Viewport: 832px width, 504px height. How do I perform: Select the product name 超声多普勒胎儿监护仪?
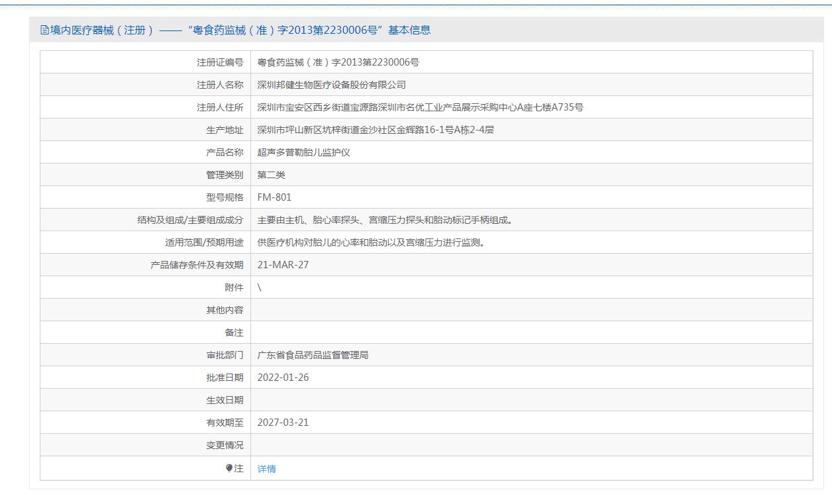[303, 152]
